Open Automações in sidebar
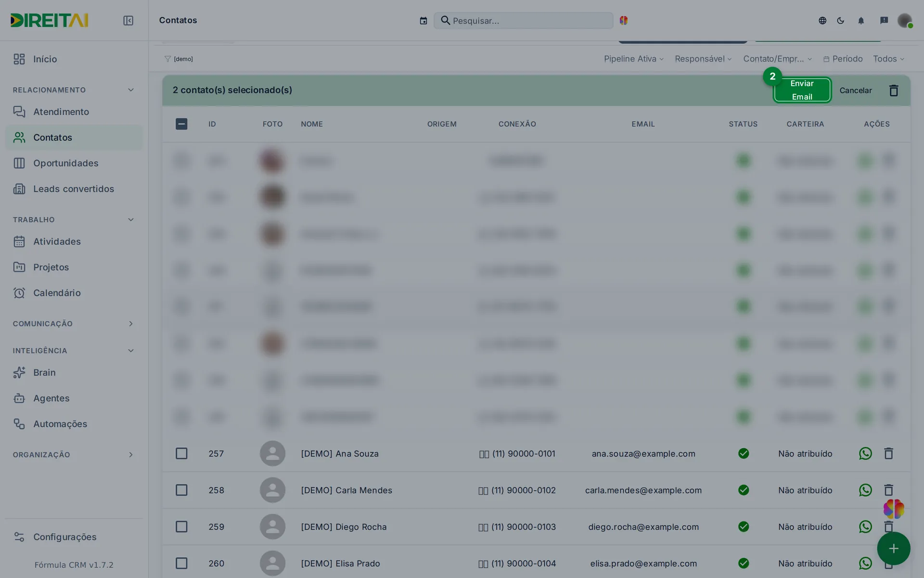 pyautogui.click(x=74, y=424)
